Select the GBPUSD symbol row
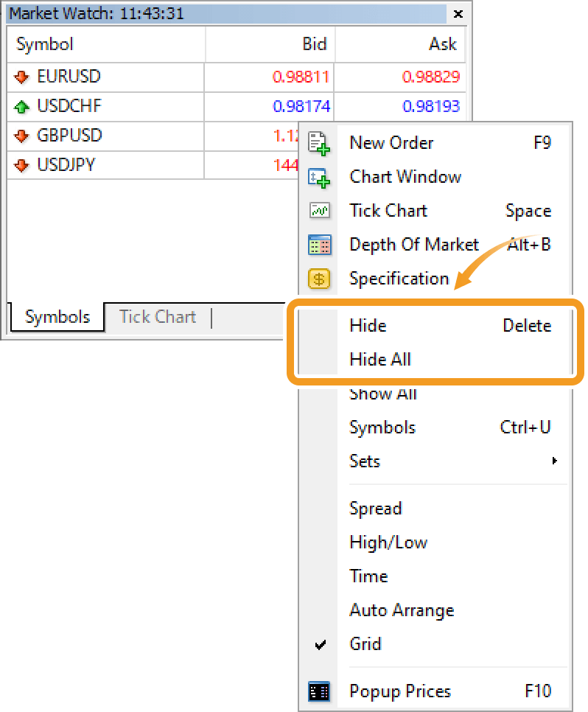This screenshot has height=712, width=588. coord(153,136)
